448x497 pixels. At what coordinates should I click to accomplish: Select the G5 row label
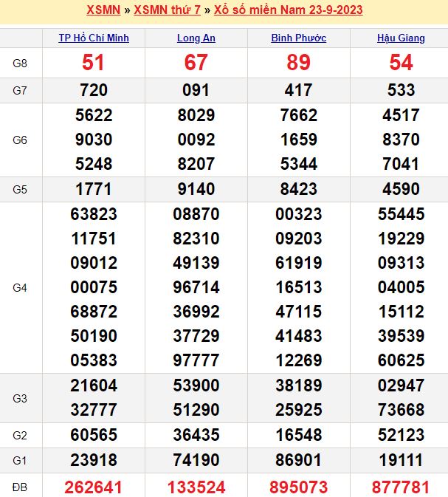(x=21, y=189)
